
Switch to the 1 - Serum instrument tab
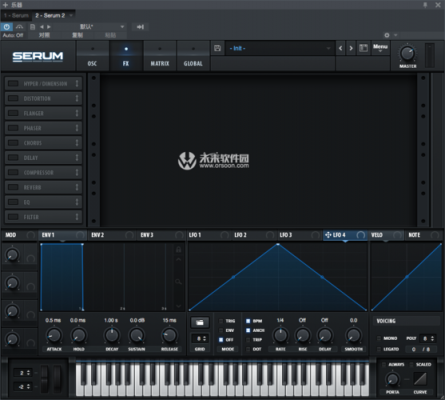(17, 15)
